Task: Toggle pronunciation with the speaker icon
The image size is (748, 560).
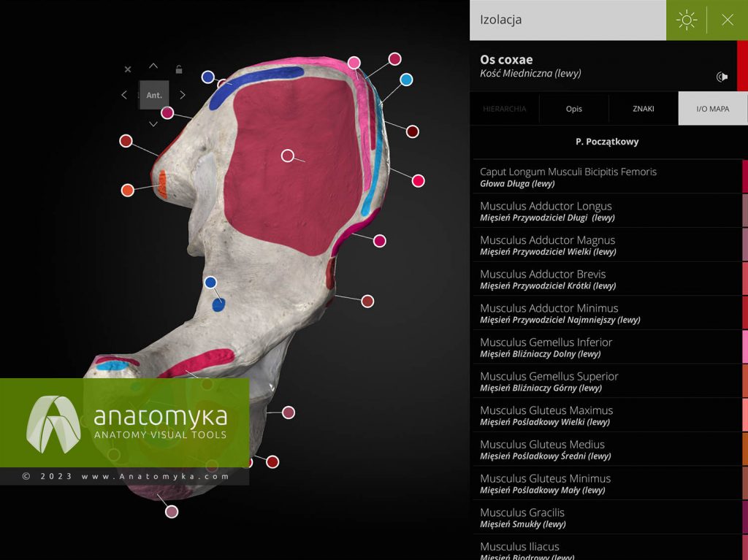Action: tap(722, 76)
